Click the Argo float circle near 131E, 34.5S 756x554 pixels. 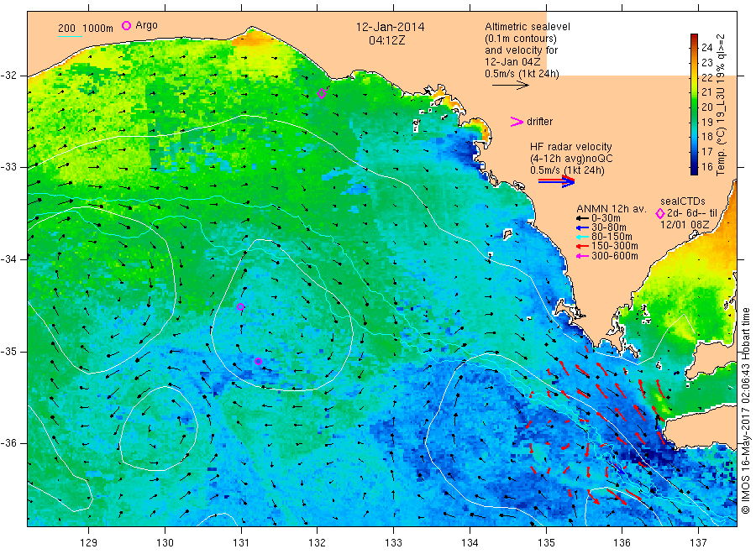pos(240,307)
